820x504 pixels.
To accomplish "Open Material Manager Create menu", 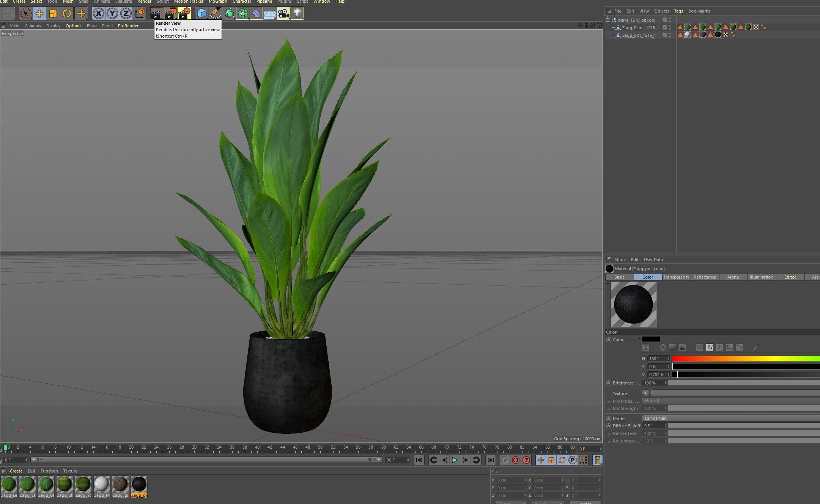I will (x=16, y=471).
